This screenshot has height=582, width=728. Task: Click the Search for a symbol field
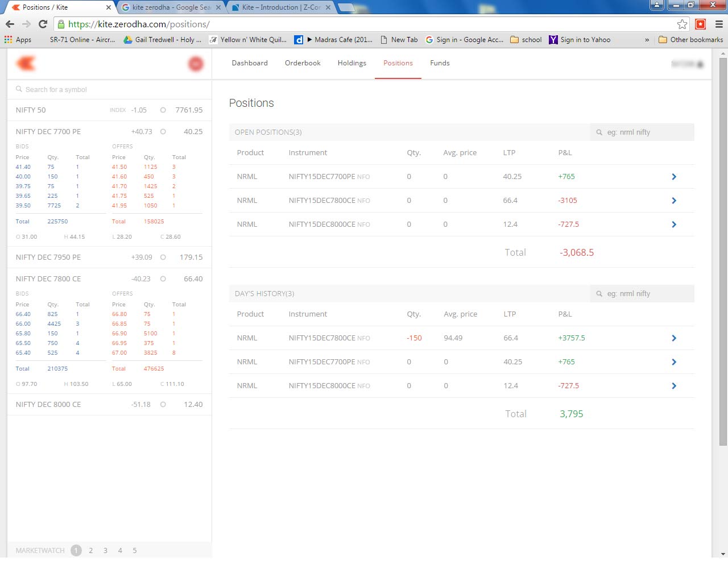(x=109, y=90)
